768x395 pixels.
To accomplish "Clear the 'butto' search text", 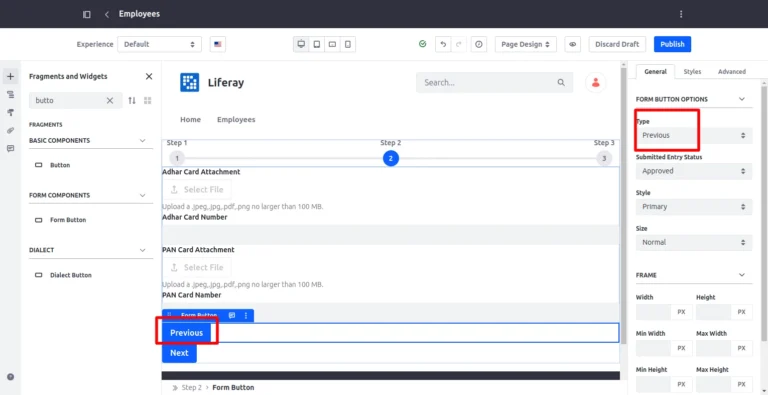I will pos(110,100).
